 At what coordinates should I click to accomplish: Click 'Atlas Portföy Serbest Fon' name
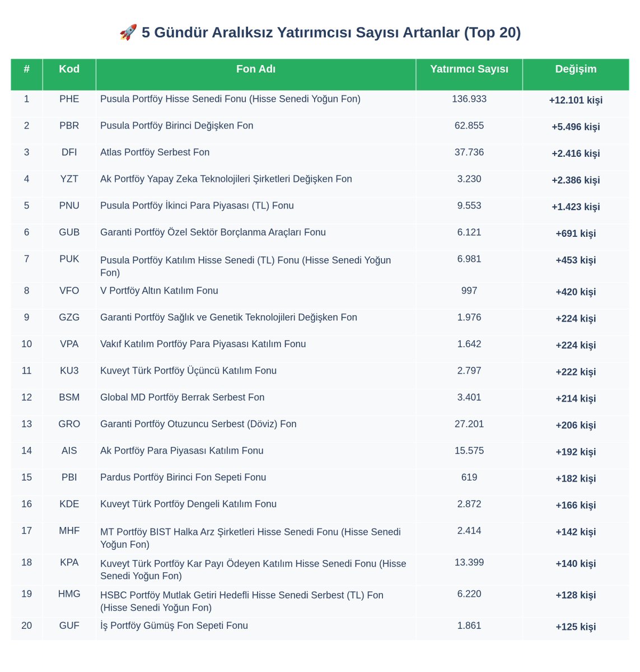coord(155,152)
